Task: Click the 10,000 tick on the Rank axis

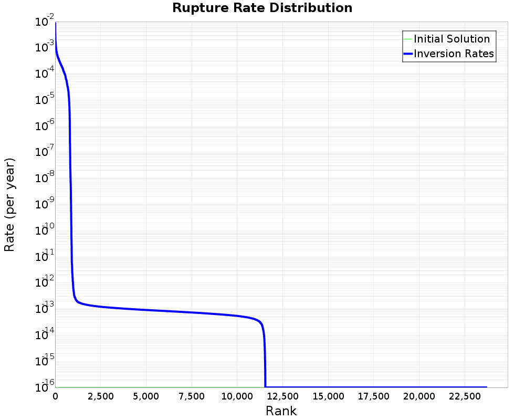Action: tap(237, 396)
